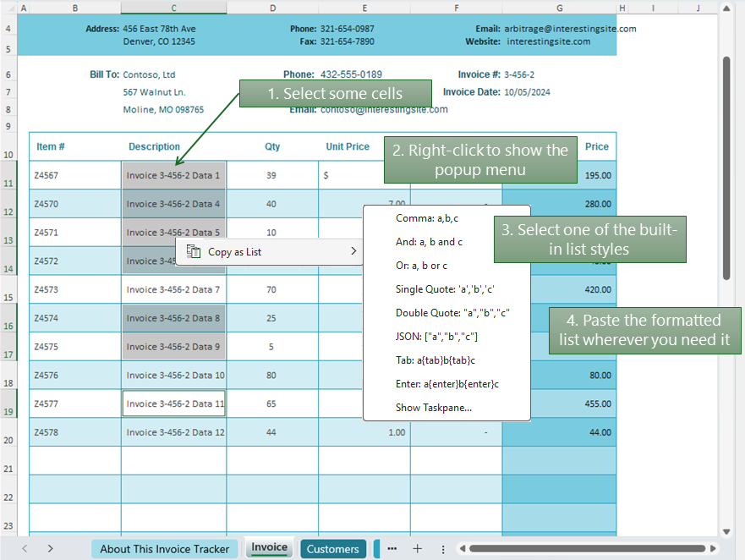
Task: Click the Copy as List clipboard icon
Action: click(193, 251)
